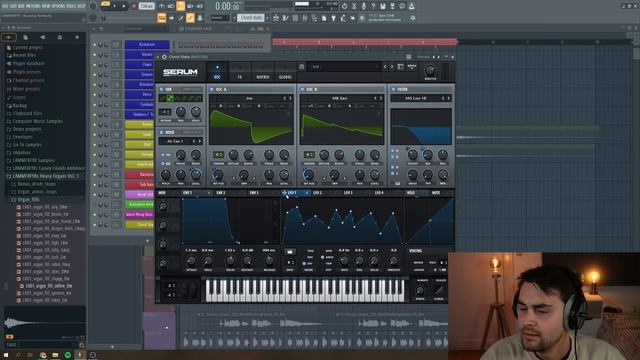Click the browser files page icon
The image size is (640, 360).
25,37
